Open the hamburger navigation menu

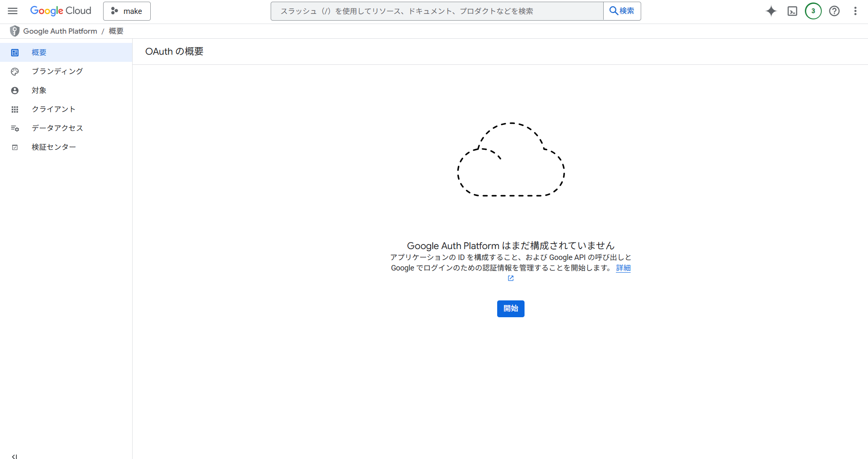click(13, 11)
